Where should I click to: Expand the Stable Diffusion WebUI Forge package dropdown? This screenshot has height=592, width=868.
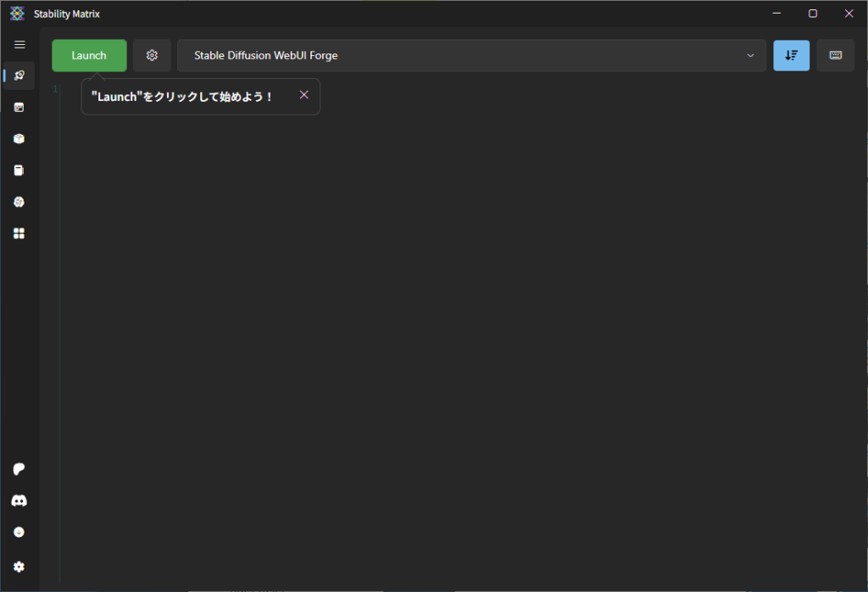coord(471,55)
